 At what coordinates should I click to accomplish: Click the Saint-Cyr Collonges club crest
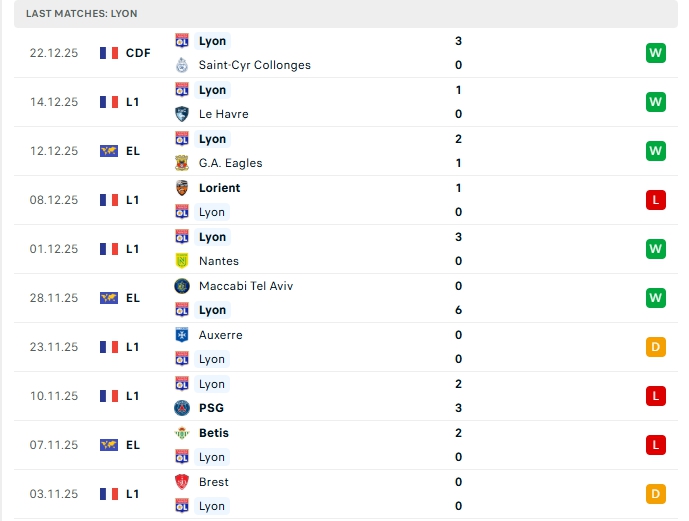pyautogui.click(x=182, y=65)
